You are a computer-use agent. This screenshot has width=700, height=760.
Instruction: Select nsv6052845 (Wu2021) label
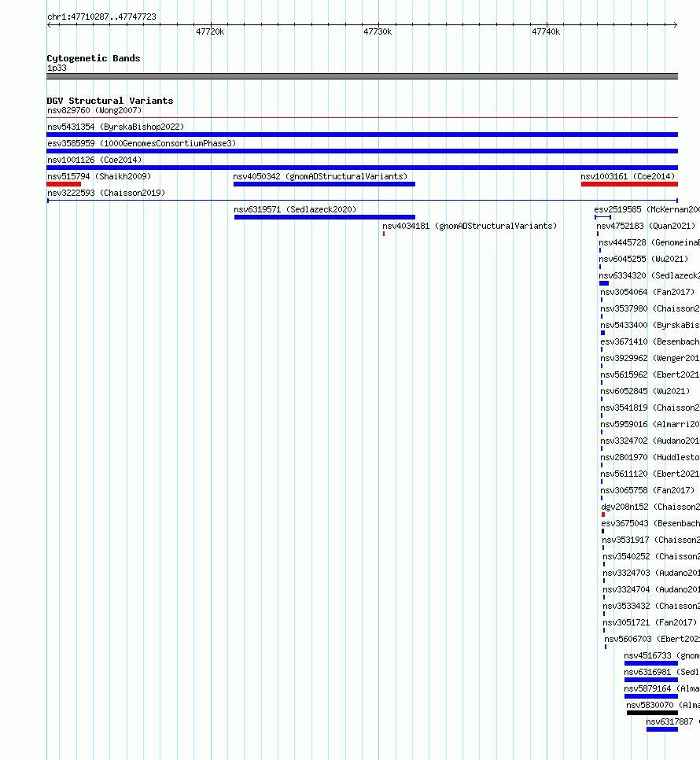645,391
